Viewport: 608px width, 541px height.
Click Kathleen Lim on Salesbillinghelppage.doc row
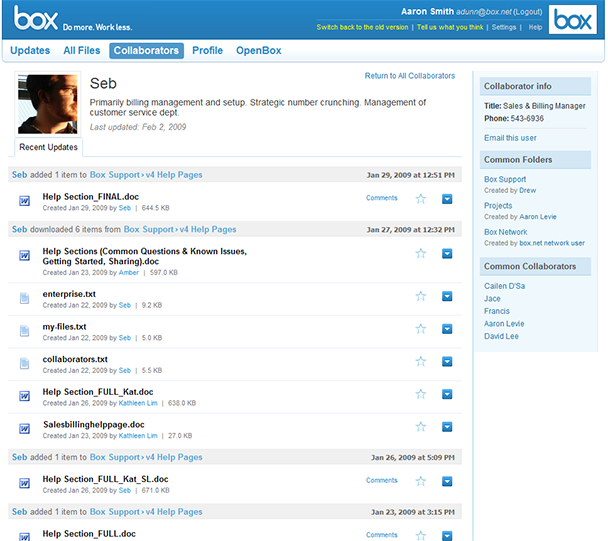(x=138, y=436)
